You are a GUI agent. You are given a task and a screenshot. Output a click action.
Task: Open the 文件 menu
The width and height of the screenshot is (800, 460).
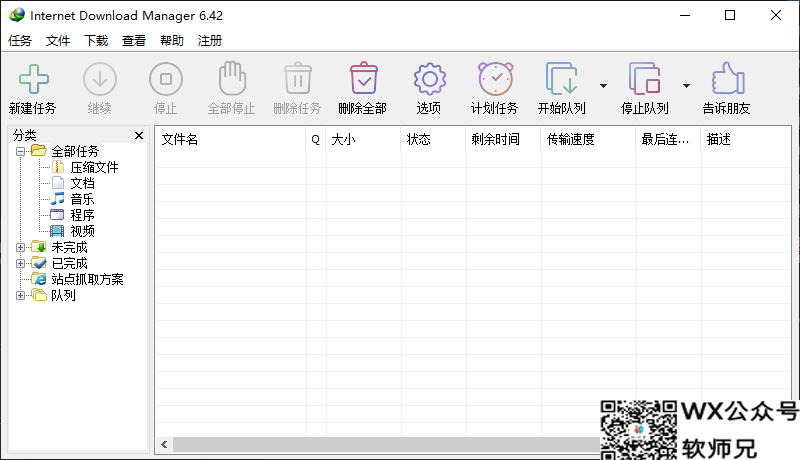click(58, 41)
